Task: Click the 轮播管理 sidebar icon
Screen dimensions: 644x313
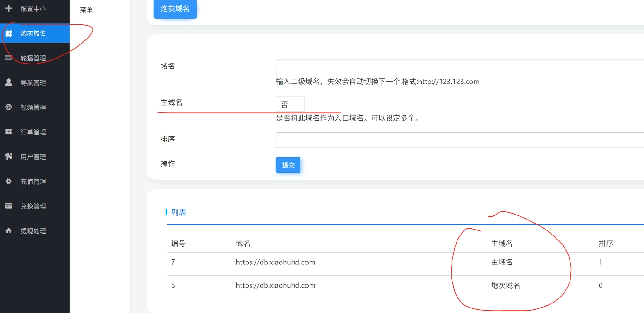Action: (x=9, y=58)
